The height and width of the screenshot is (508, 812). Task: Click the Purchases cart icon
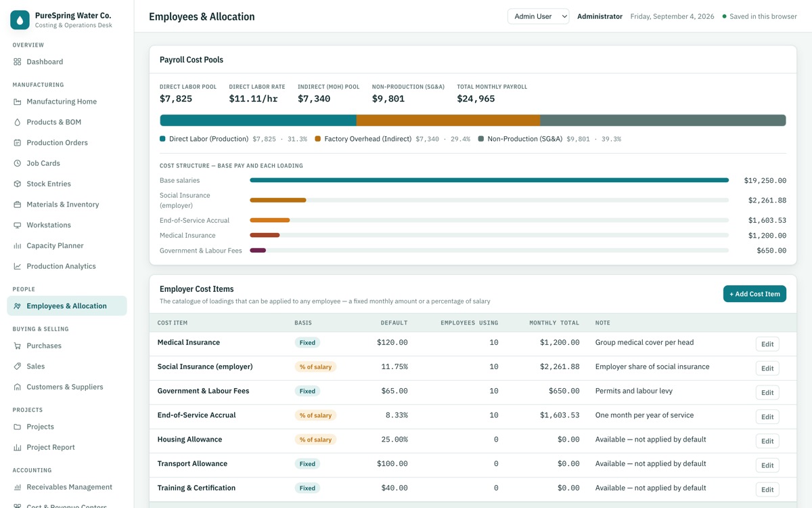click(18, 346)
